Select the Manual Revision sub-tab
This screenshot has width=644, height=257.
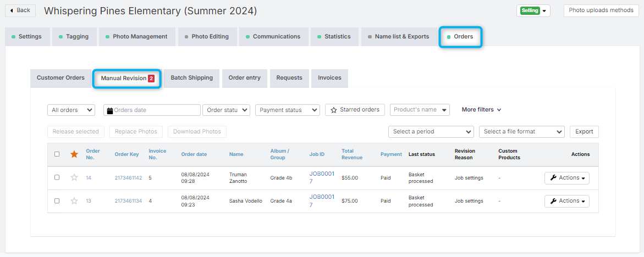point(127,79)
